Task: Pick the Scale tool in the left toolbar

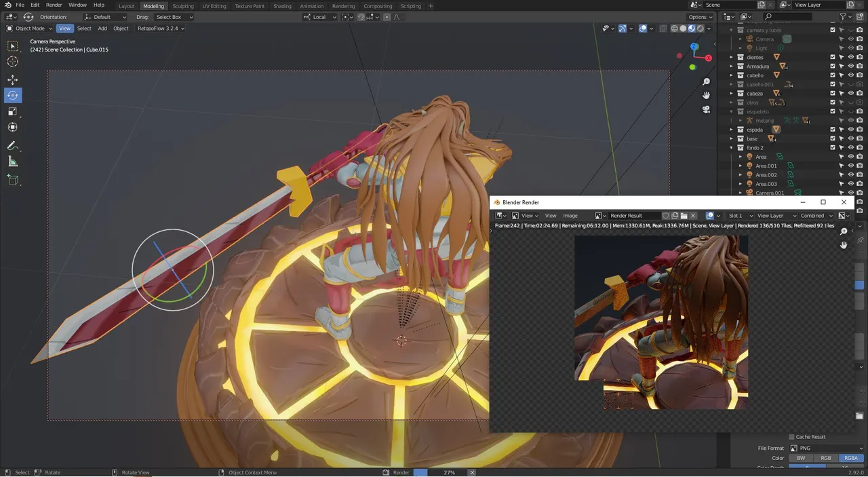Action: tap(13, 111)
